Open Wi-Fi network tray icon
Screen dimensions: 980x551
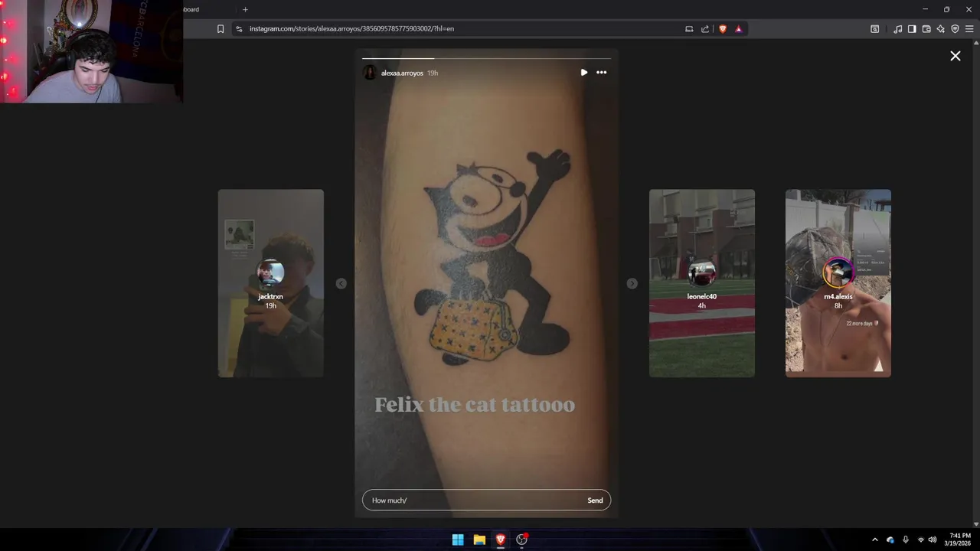point(921,540)
